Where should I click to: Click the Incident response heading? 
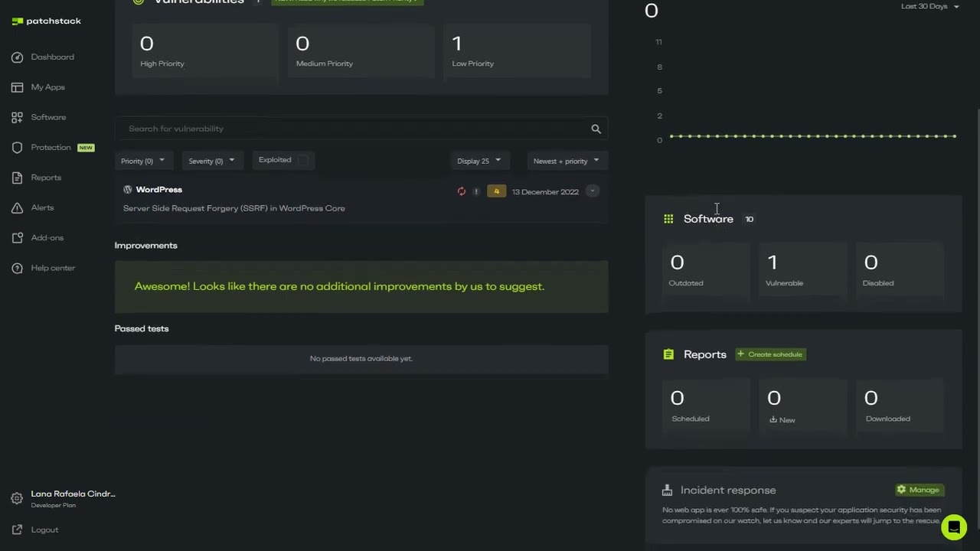click(728, 491)
